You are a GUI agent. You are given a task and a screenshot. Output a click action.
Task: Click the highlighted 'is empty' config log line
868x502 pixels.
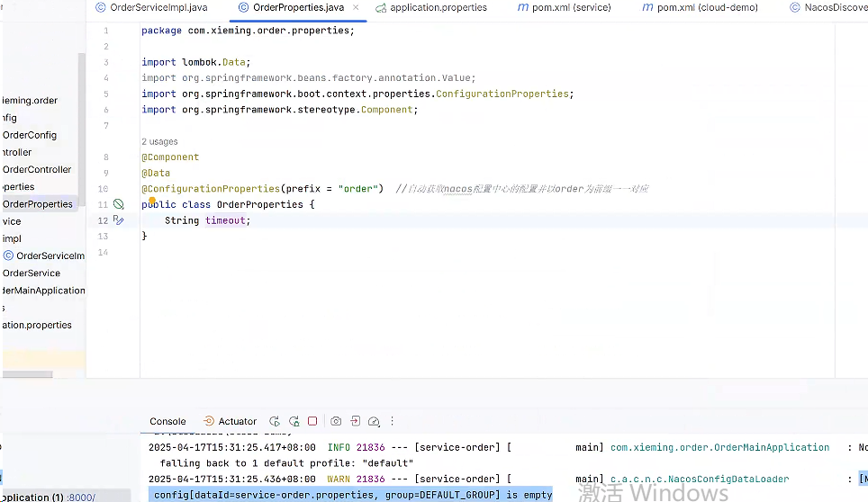point(350,495)
